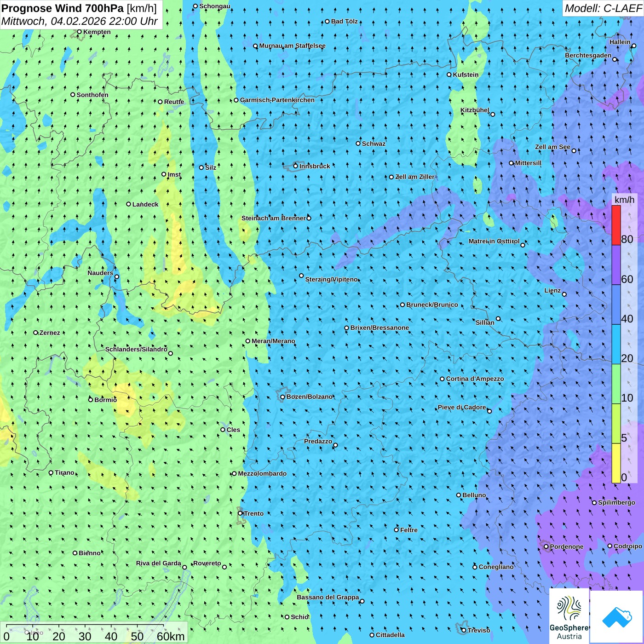The image size is (644, 644).
Task: Click the green 10–20 km/h legend color
Action: pos(616,384)
